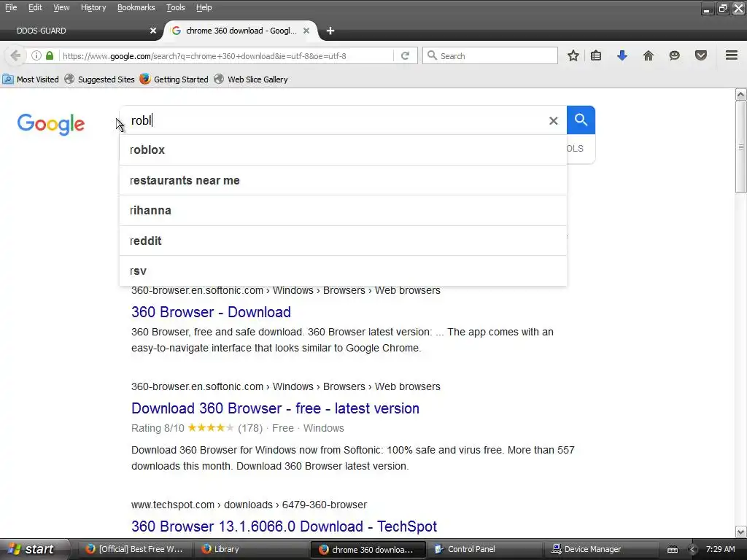Image resolution: width=747 pixels, height=560 pixels.
Task: Choose the rsv suggestion
Action: point(343,271)
